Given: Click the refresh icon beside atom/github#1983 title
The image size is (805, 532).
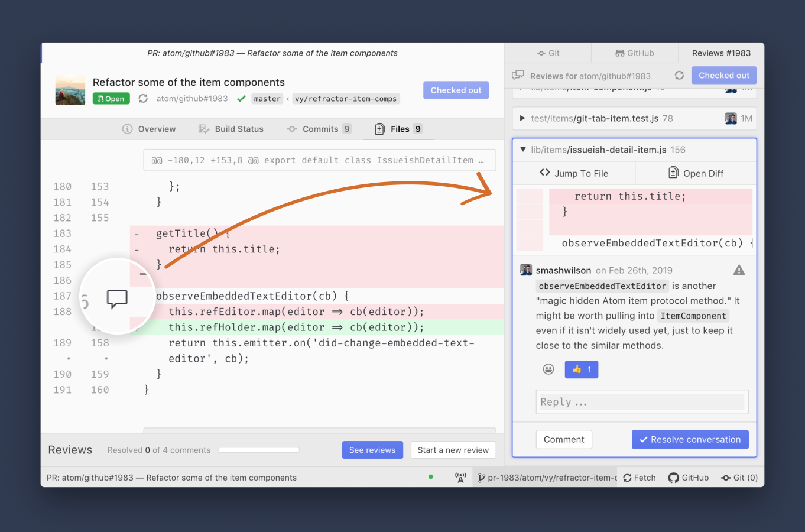Looking at the screenshot, I should [143, 99].
